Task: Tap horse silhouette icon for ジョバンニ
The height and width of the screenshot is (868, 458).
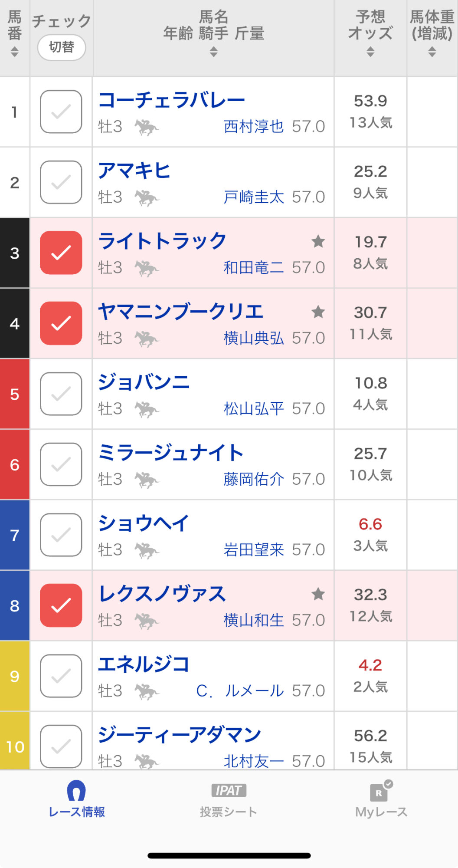Action: [x=147, y=409]
